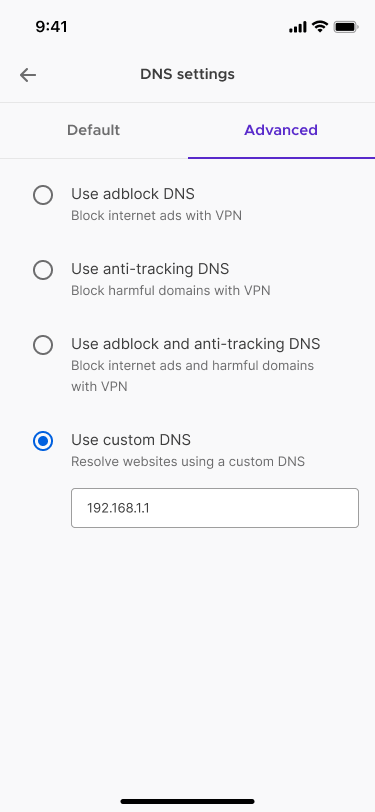
Task: Tap Use adblock and anti-tracking DNS label
Action: pos(196,344)
